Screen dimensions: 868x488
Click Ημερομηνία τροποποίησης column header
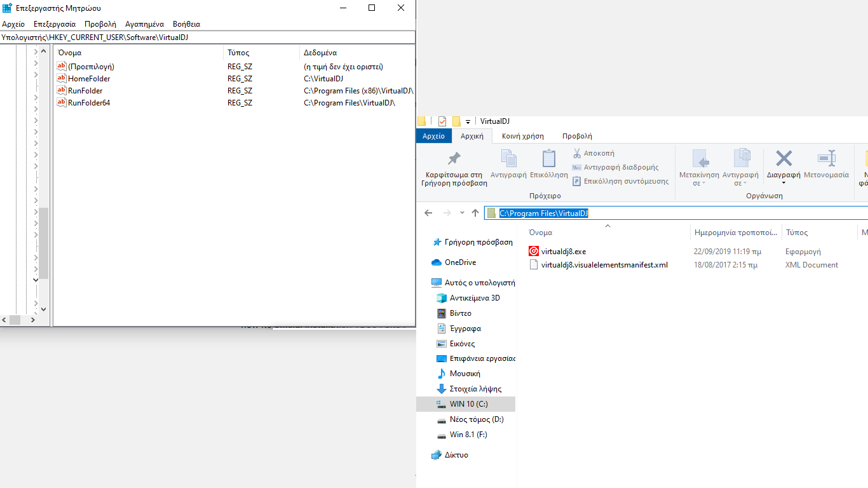click(x=736, y=233)
